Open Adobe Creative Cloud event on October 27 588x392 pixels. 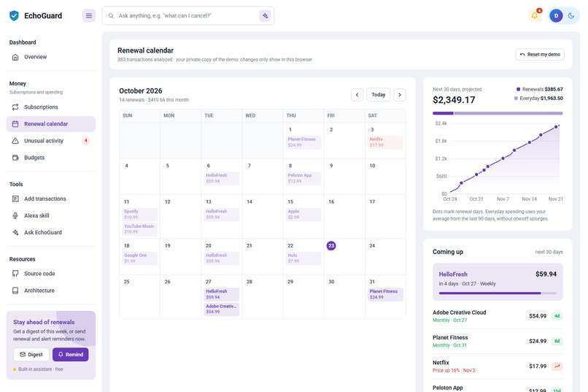pyautogui.click(x=222, y=309)
